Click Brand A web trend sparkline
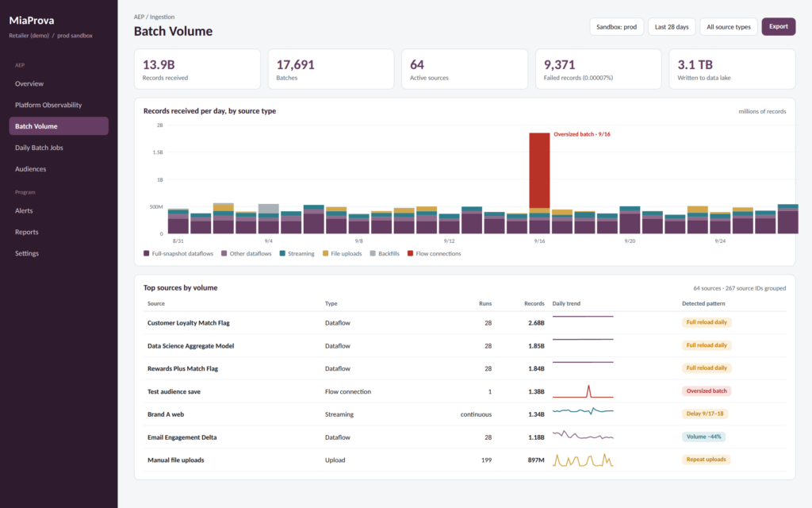 tap(583, 411)
